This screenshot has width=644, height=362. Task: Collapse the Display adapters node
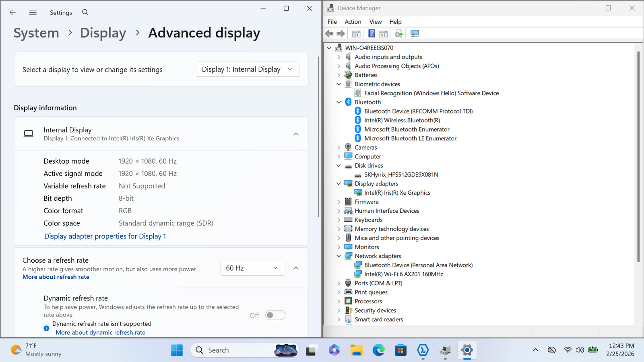[339, 184]
